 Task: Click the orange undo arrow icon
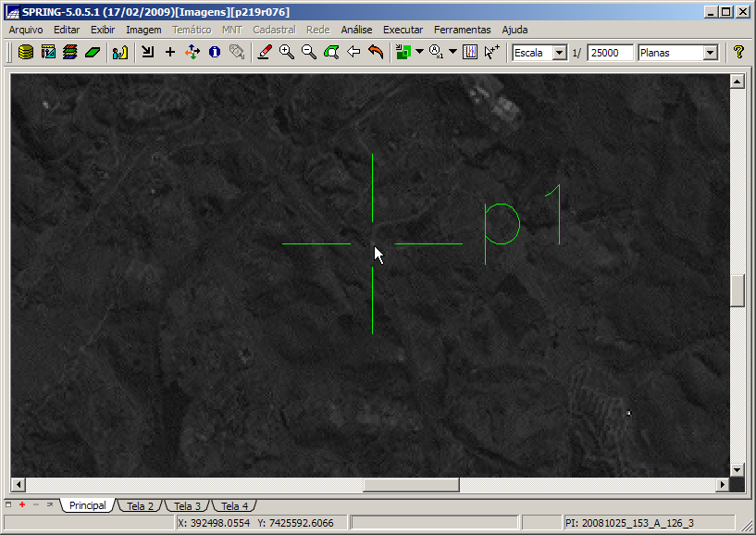click(376, 53)
